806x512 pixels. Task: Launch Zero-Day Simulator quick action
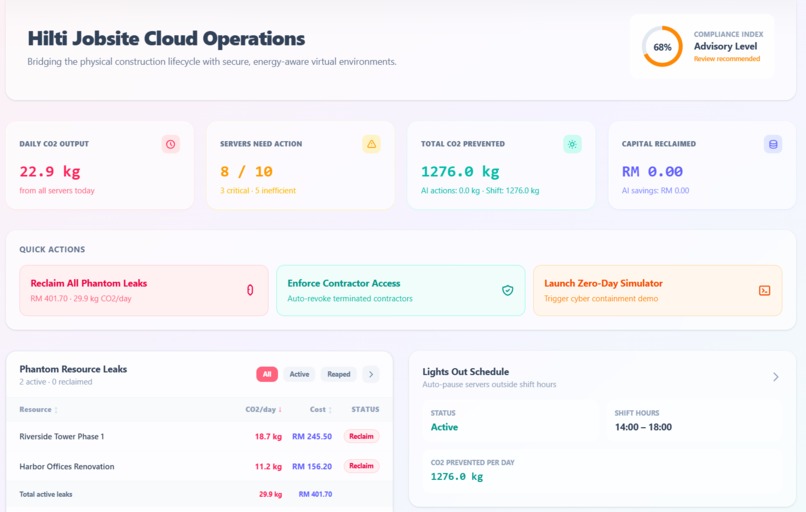coord(657,290)
